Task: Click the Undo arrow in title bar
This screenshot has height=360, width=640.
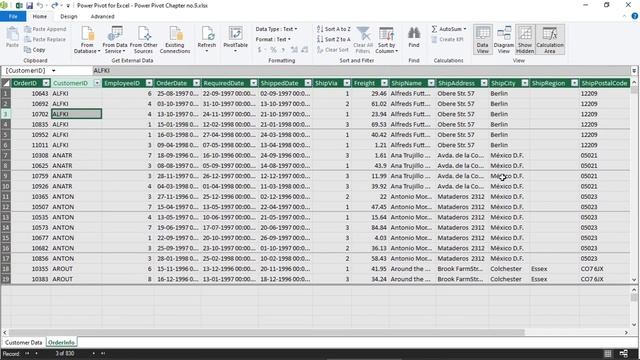Action: click(40, 6)
